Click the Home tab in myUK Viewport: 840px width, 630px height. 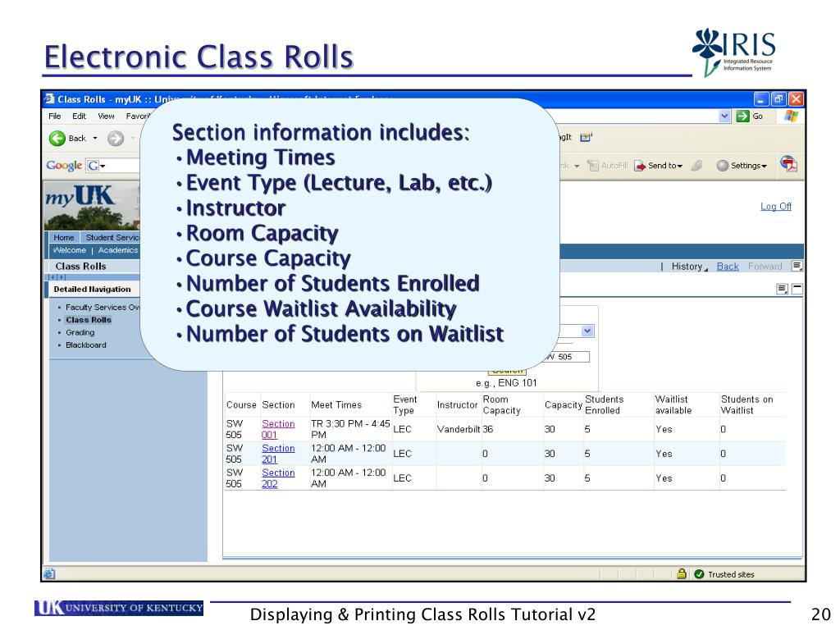[x=64, y=237]
